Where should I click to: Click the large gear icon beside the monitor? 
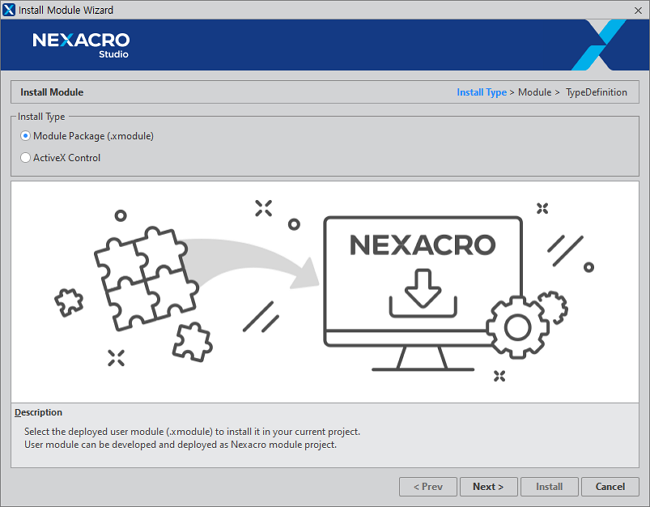coord(516,326)
